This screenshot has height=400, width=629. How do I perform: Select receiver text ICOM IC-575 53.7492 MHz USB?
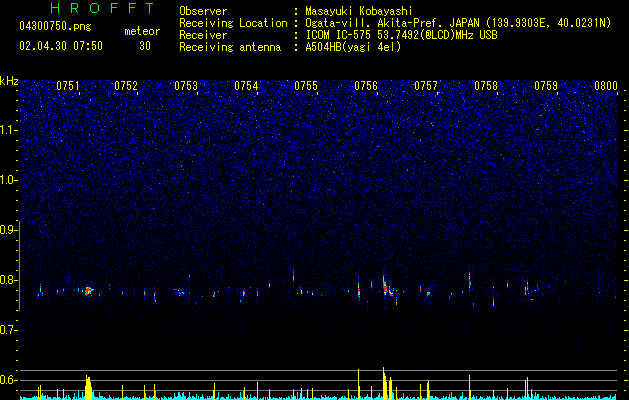401,35
